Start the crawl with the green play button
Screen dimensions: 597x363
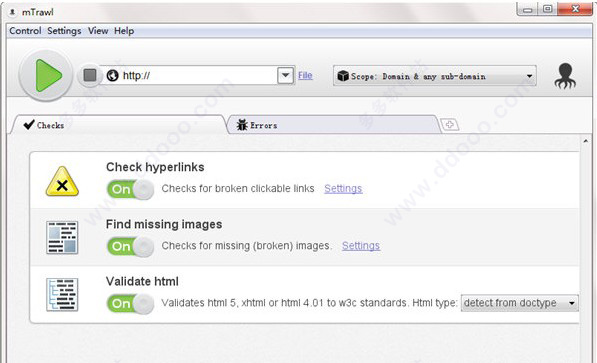click(x=46, y=75)
